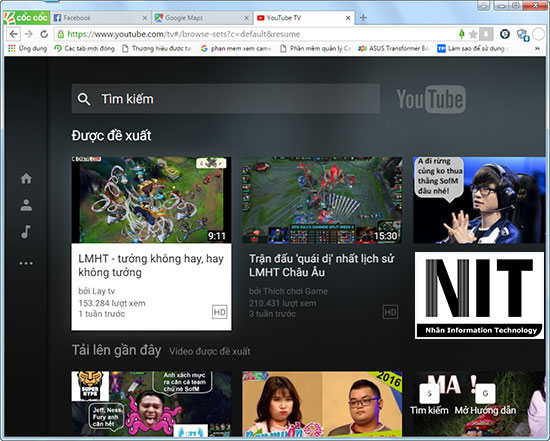Close the Google Maps tab
The height and width of the screenshot is (441, 550).
point(247,18)
